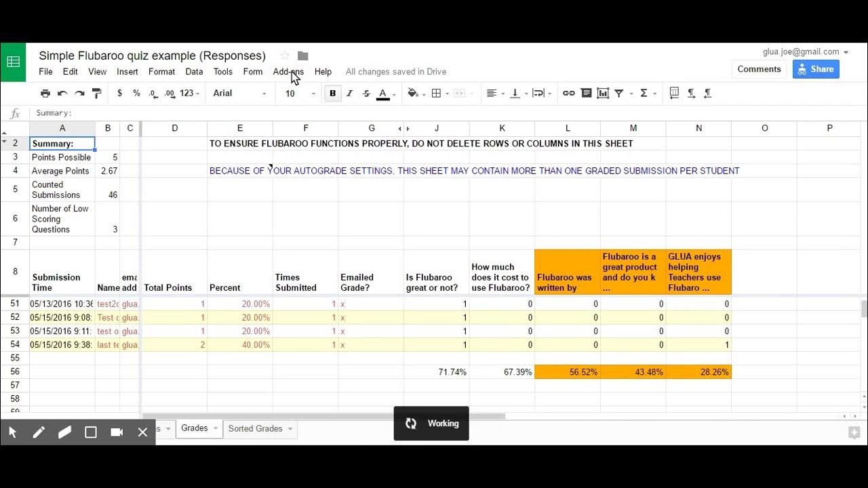Open the borders dropdown
Viewport: 868px width, 488px height.
click(x=439, y=94)
